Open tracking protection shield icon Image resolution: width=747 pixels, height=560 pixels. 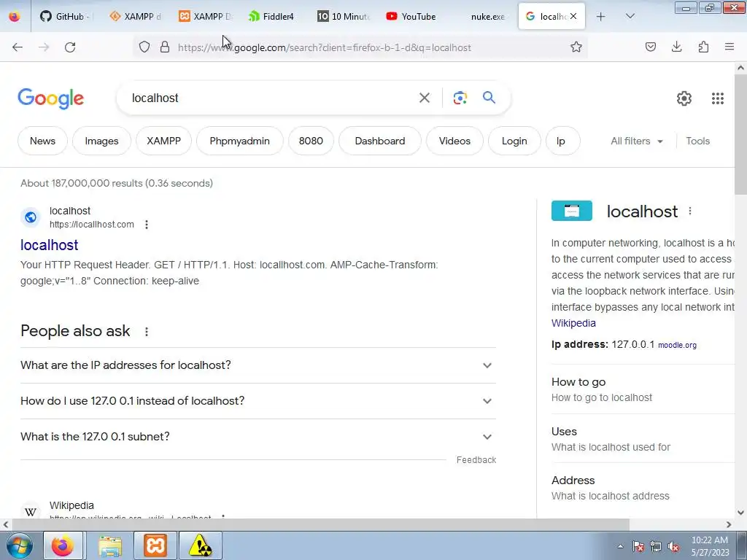[144, 47]
